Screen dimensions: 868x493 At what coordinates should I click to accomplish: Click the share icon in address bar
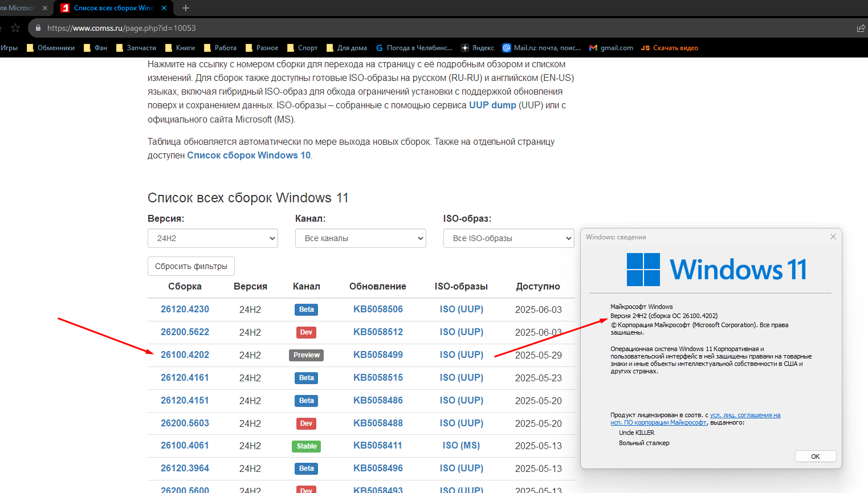861,28
